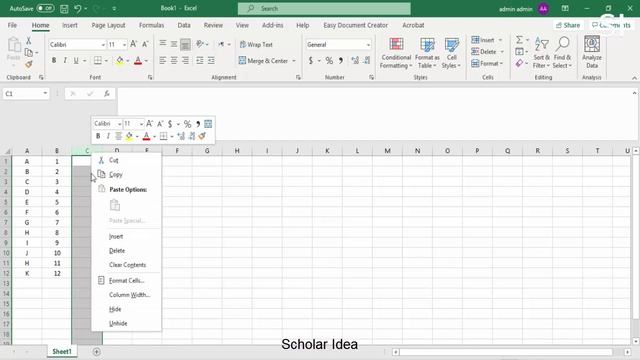This screenshot has height=360, width=640.
Task: Choose Clear Contents in context menu
Action: 127,265
